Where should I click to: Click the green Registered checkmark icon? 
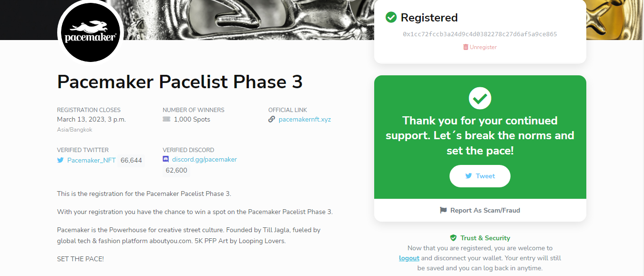click(391, 18)
